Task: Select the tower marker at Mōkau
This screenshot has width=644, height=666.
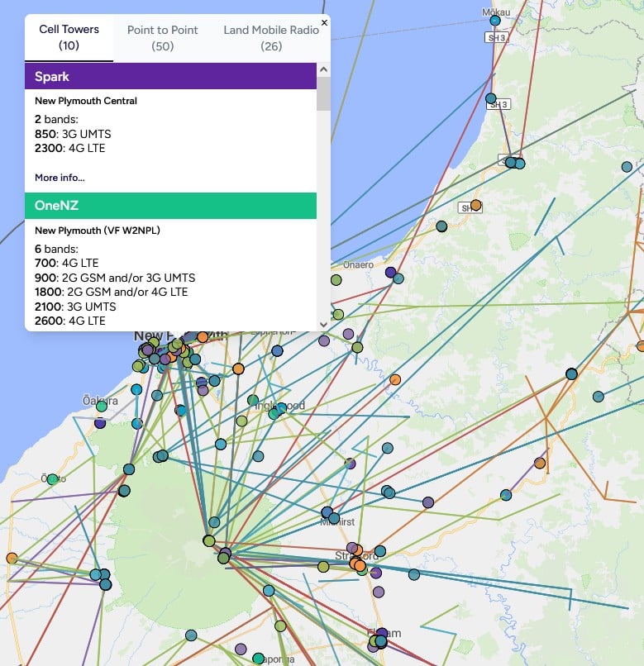Action: 495,21
